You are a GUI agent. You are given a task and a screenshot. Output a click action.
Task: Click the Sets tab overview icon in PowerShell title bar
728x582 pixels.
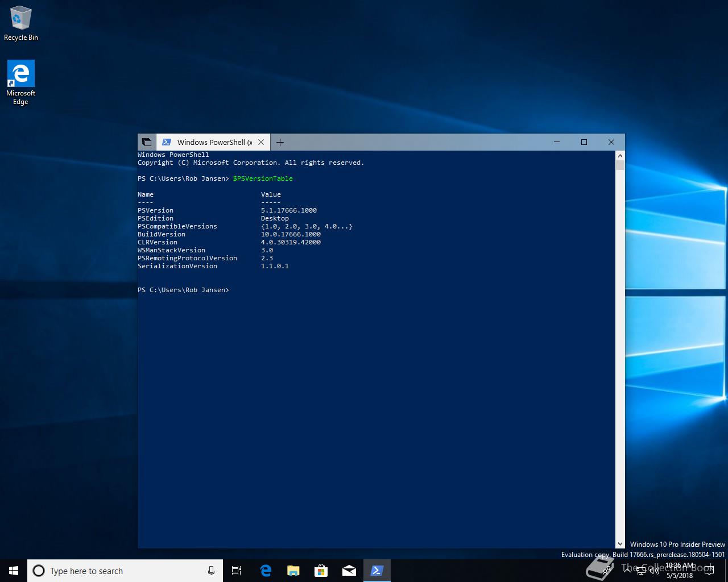tap(147, 142)
